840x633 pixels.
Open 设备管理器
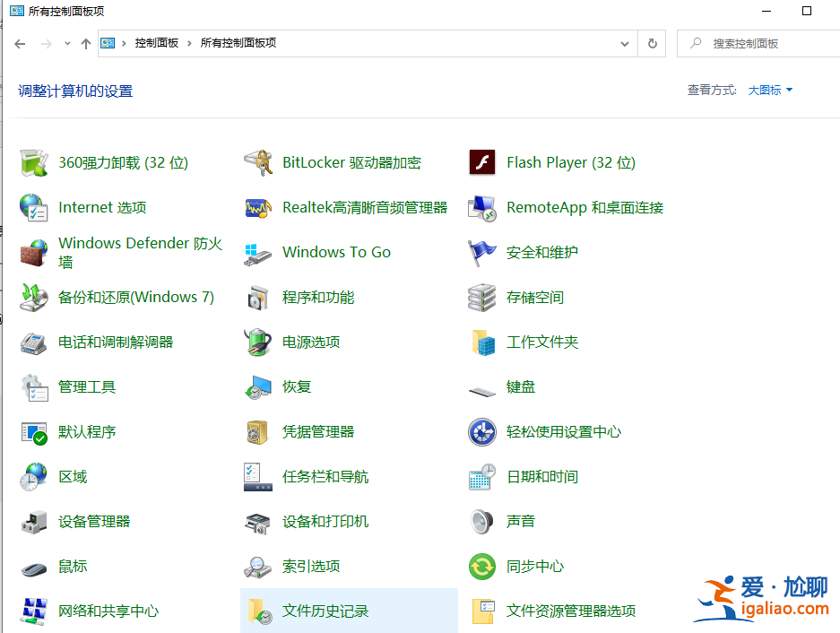pyautogui.click(x=94, y=521)
